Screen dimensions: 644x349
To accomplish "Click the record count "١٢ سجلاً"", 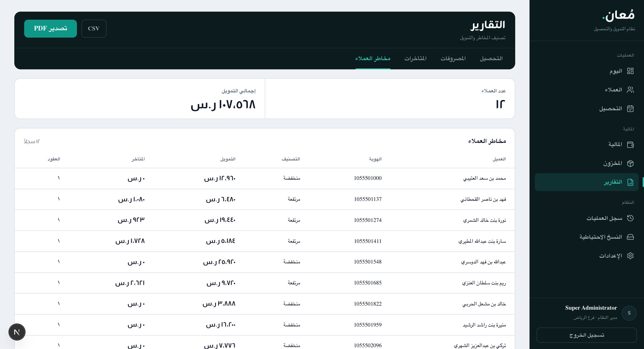I will [x=32, y=141].
